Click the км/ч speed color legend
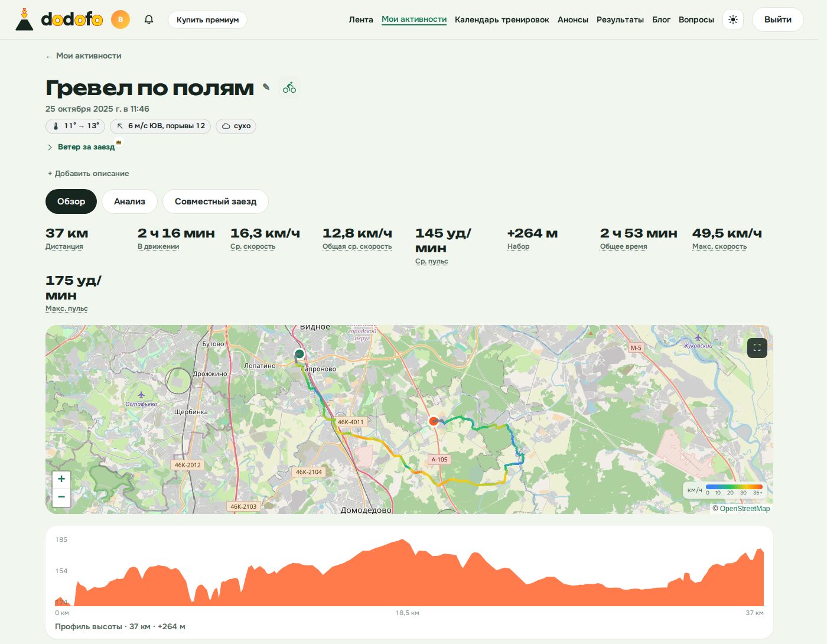This screenshot has width=827, height=644. (725, 490)
